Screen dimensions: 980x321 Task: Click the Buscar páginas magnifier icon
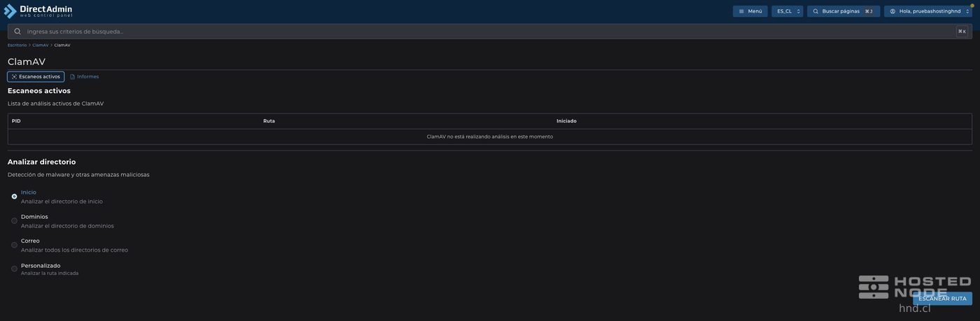[815, 11]
